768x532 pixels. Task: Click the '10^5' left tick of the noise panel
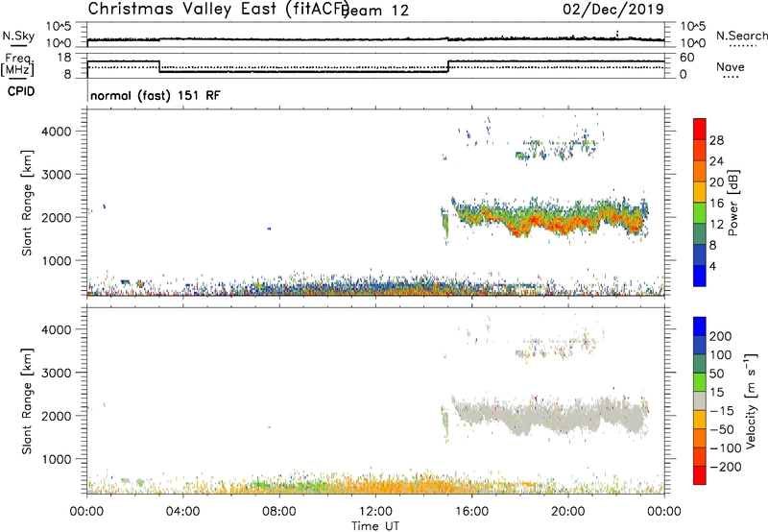(59, 26)
